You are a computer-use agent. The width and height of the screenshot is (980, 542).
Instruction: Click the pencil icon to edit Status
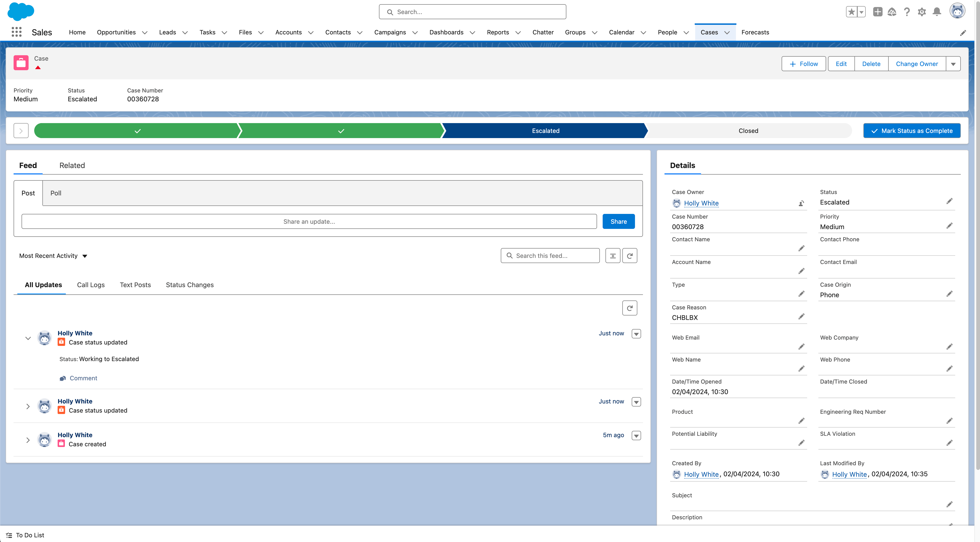tap(950, 201)
